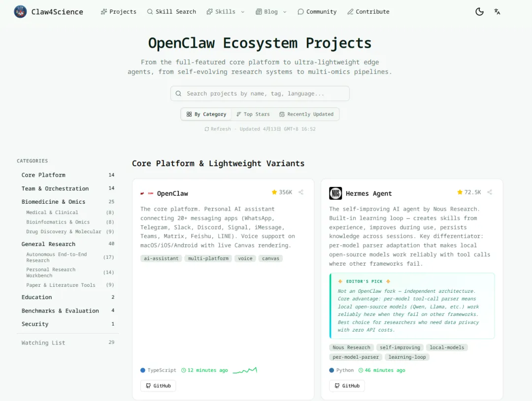This screenshot has height=401, width=532.
Task: Open Medical & Clinical subcategory
Action: click(x=70, y=212)
